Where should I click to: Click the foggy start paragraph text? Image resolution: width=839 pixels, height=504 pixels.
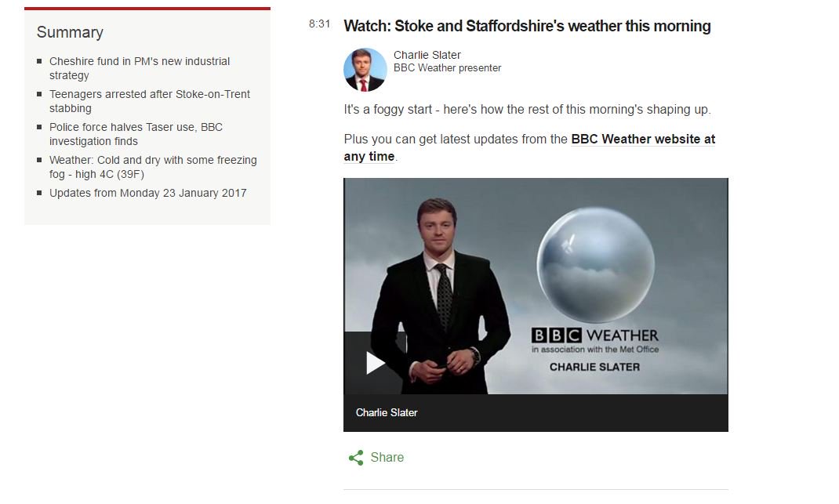tap(527, 109)
